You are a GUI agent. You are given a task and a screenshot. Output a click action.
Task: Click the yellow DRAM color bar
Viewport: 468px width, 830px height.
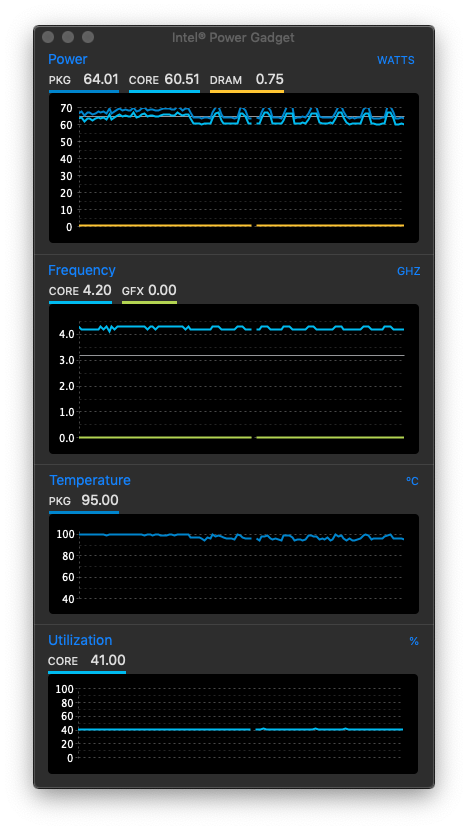pyautogui.click(x=247, y=92)
